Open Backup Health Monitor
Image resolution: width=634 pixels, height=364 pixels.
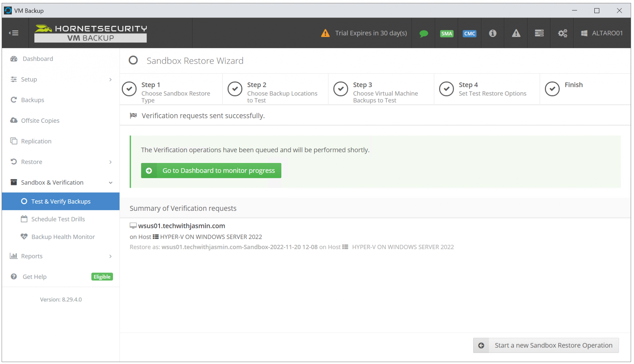62,237
